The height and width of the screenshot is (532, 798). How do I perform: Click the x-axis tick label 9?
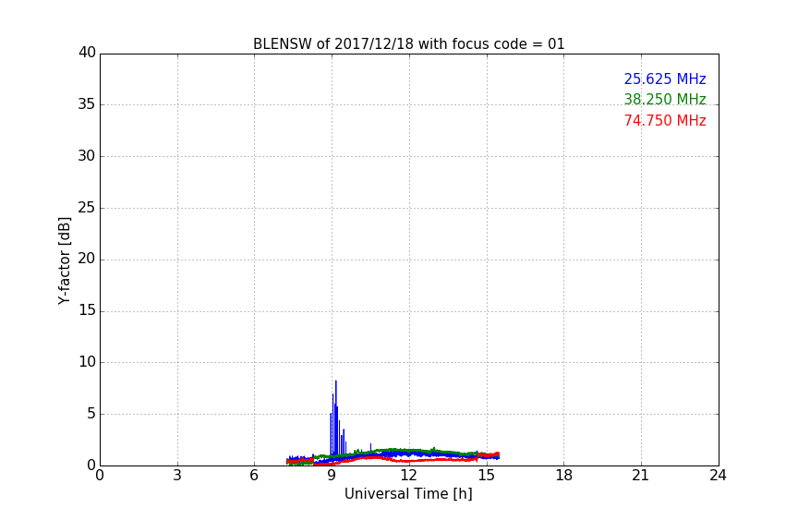pos(332,476)
